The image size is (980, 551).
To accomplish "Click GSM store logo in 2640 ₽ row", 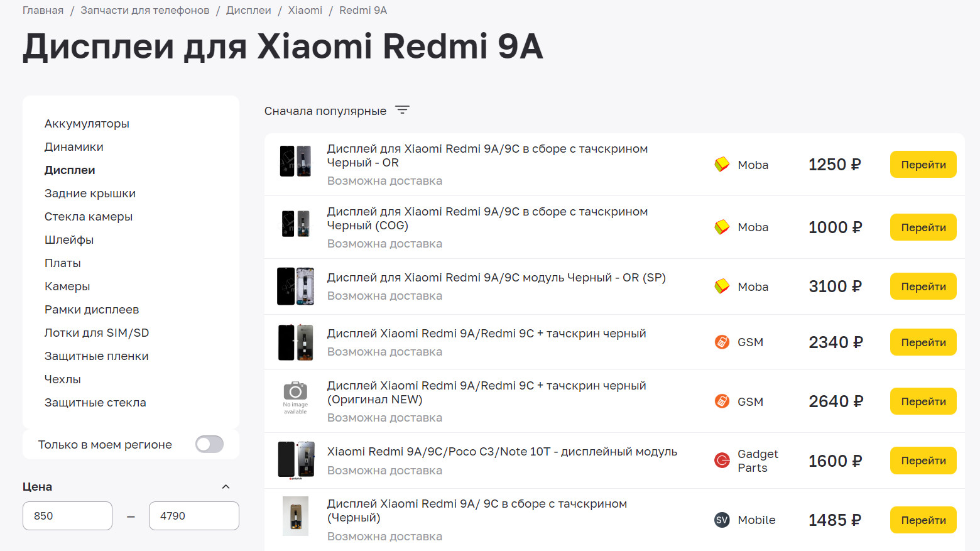I will click(x=722, y=401).
